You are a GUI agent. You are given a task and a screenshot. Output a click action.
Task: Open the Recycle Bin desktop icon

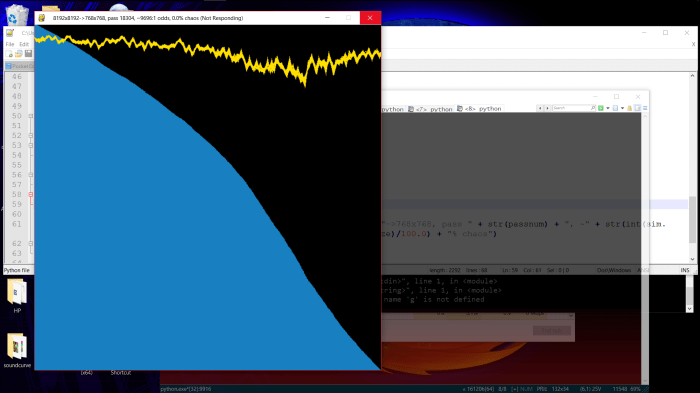(x=17, y=14)
